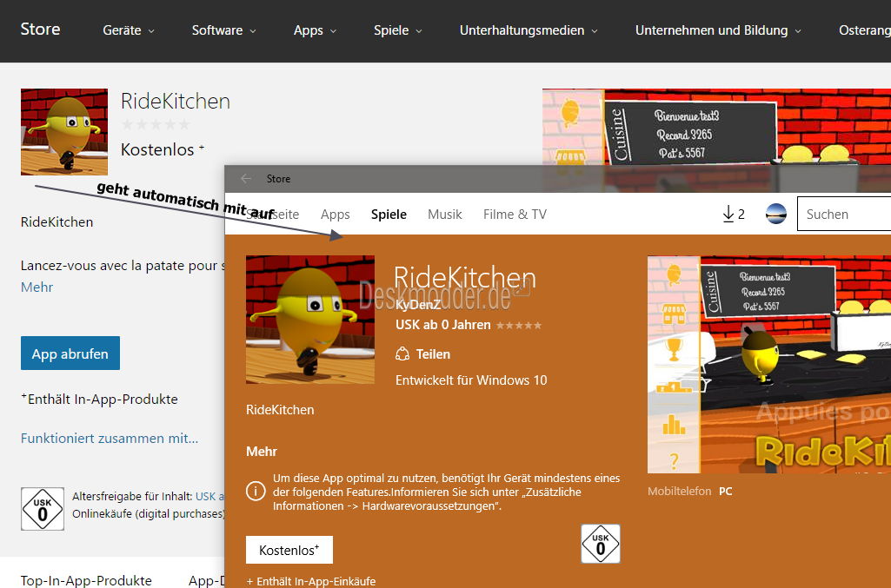Open Funktioniert zusammen mit... link
The image size is (891, 588).
coord(110,438)
